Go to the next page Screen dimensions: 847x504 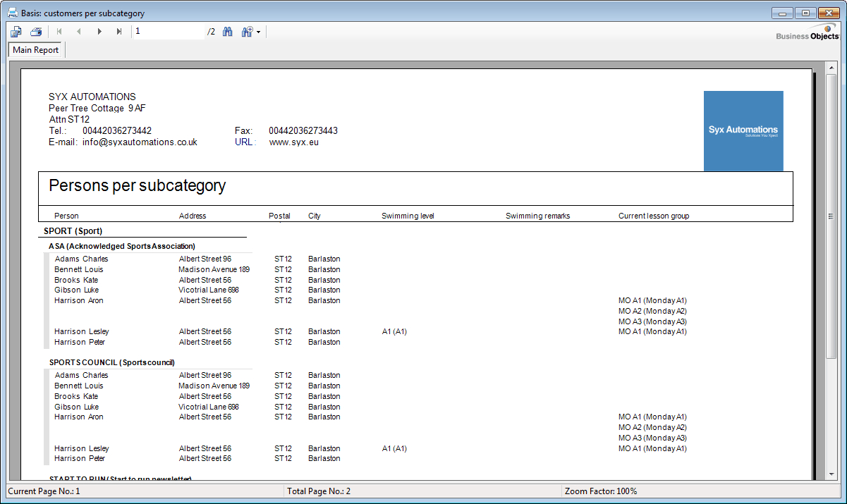tap(99, 32)
